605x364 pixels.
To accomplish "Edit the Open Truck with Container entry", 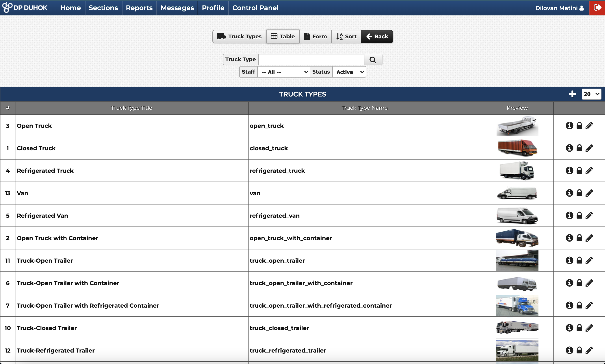I will point(589,238).
